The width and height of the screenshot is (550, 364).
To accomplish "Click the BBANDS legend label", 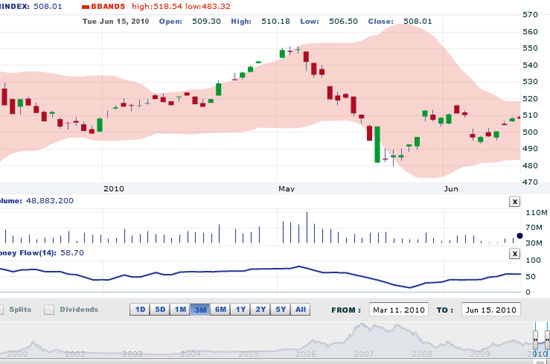I will pos(108,6).
